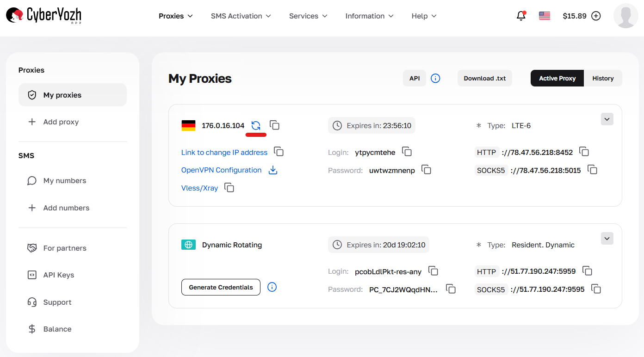
Task: Expand details of the Dynamic Rotating proxy card
Action: (607, 238)
